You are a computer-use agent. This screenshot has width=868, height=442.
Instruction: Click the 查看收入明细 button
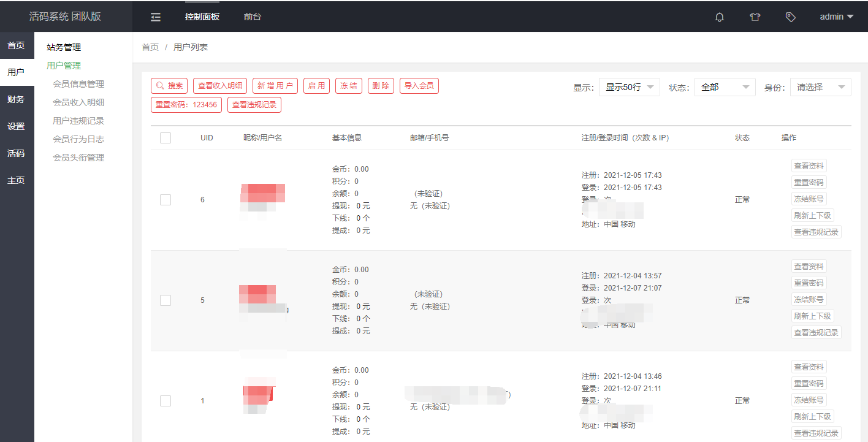[220, 86]
